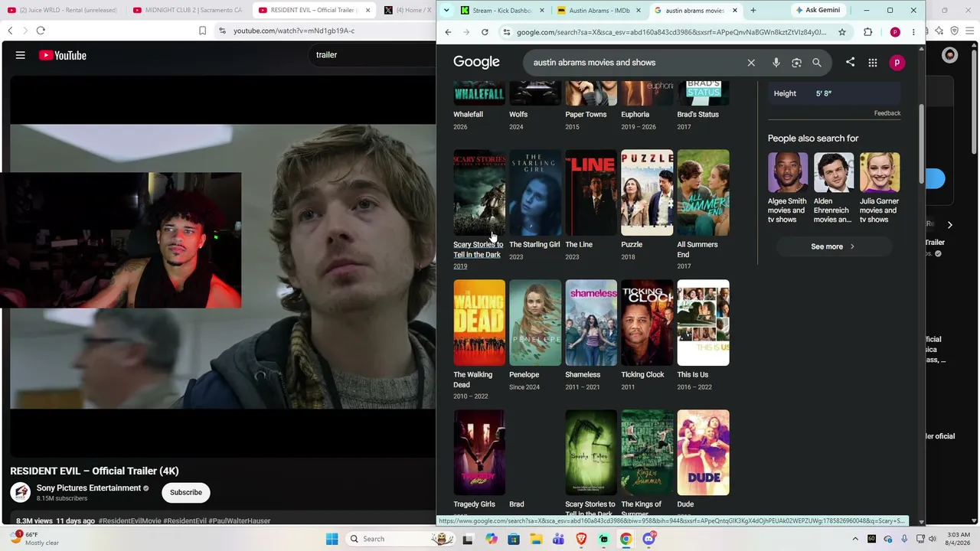The image size is (980, 551).
Task: Click the Chrome address bar URL
Action: click(671, 32)
